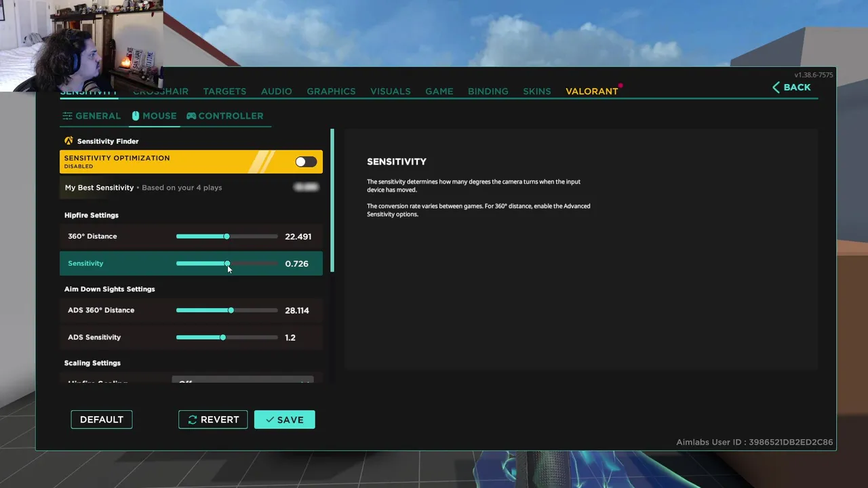Adjust the Hipfire Sensitivity slider
The image size is (868, 488).
point(227,264)
